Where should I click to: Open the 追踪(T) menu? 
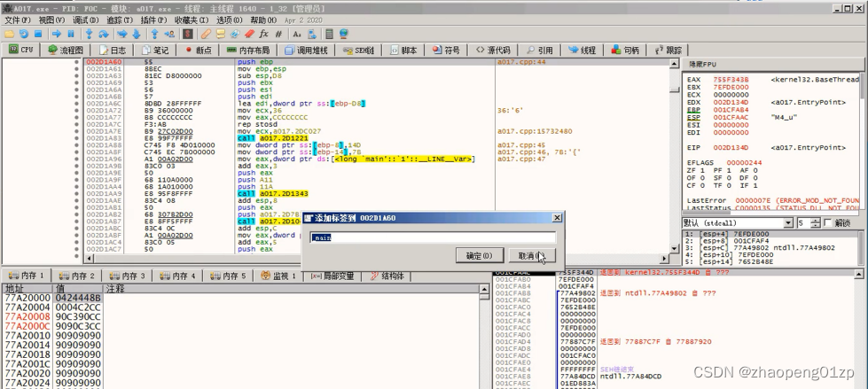click(120, 19)
